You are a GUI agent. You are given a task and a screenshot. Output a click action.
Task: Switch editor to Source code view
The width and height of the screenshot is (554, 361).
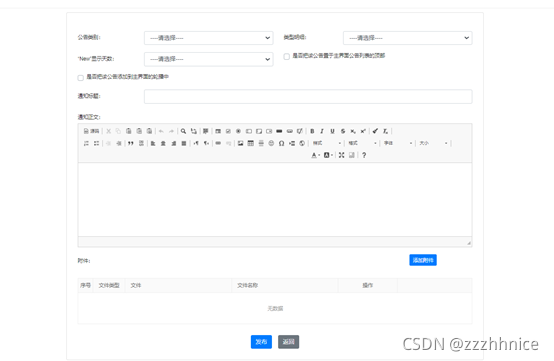coord(91,131)
